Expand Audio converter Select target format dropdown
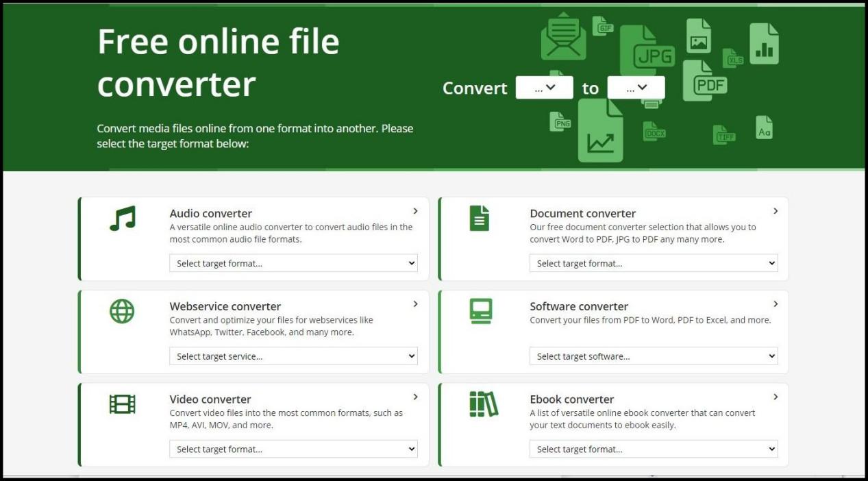 point(294,263)
